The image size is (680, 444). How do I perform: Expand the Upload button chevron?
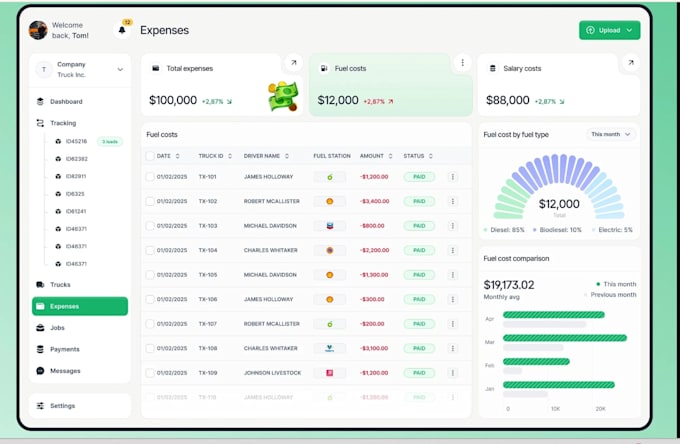click(630, 30)
